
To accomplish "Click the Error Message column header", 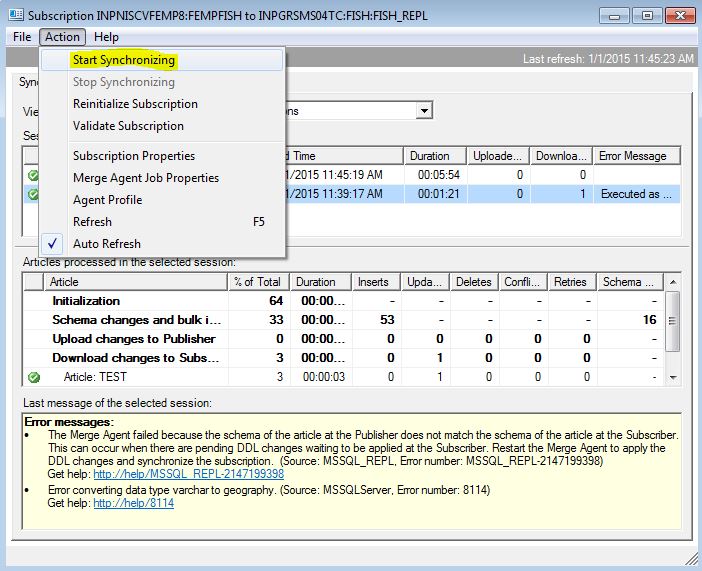I will click(x=637, y=156).
